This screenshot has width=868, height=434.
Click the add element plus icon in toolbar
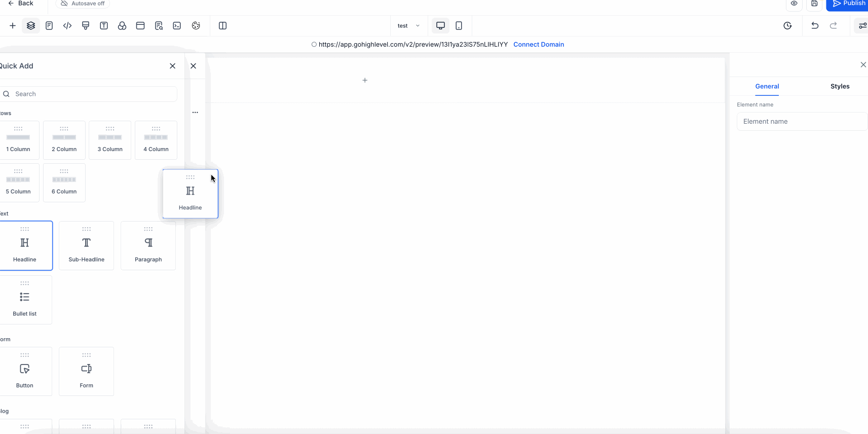click(13, 26)
